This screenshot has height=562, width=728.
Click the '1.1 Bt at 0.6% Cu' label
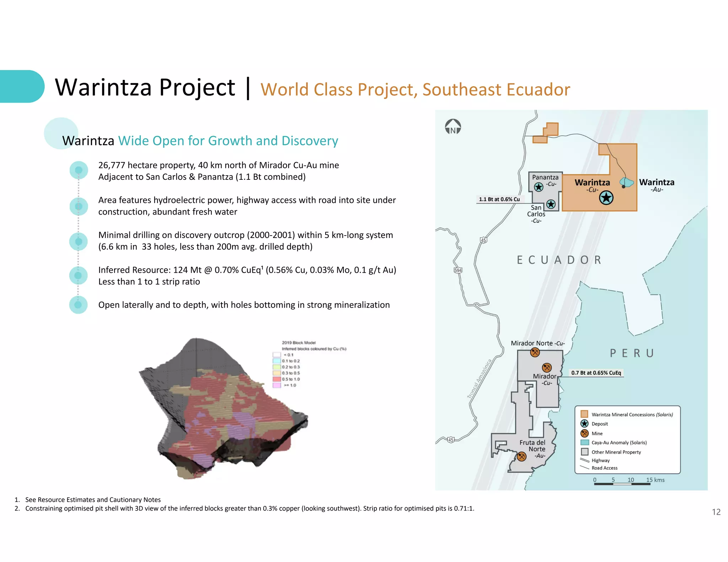(499, 199)
